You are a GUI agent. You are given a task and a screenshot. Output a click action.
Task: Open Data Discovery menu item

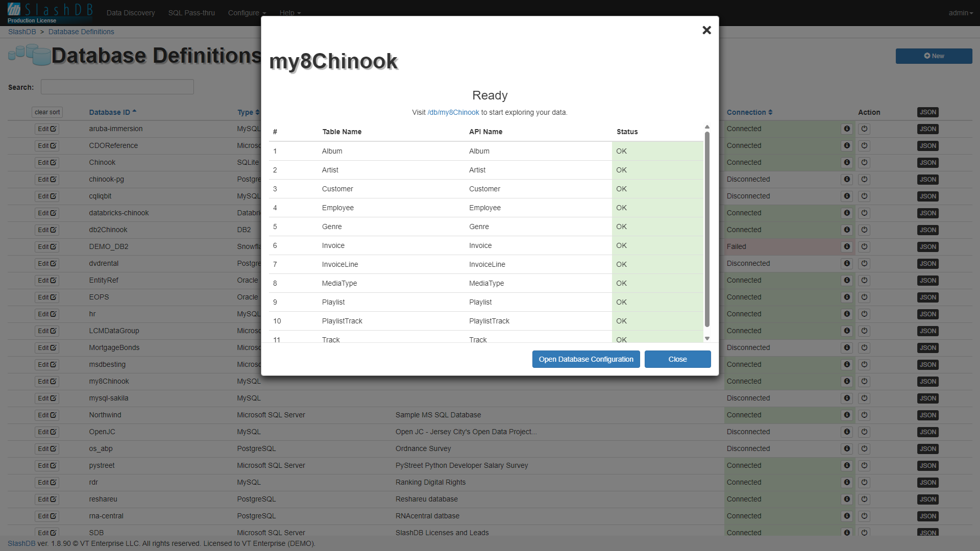[131, 13]
